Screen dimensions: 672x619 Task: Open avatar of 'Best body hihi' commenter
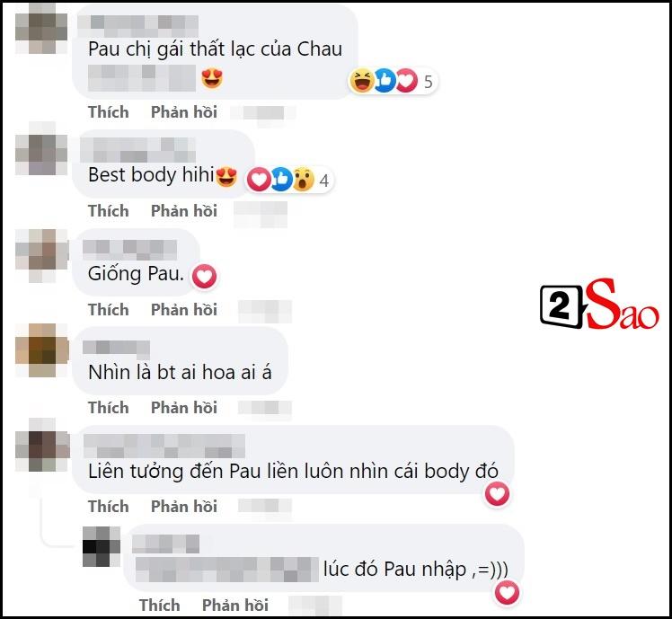41,154
